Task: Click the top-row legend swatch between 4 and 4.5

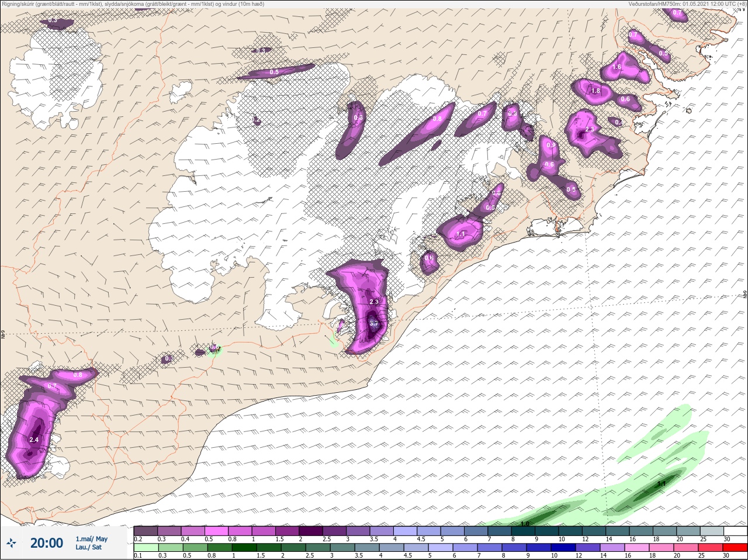Action: (x=406, y=531)
